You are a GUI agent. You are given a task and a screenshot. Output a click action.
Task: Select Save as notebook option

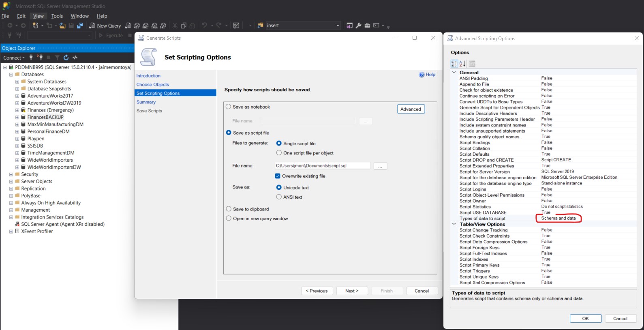(x=229, y=107)
